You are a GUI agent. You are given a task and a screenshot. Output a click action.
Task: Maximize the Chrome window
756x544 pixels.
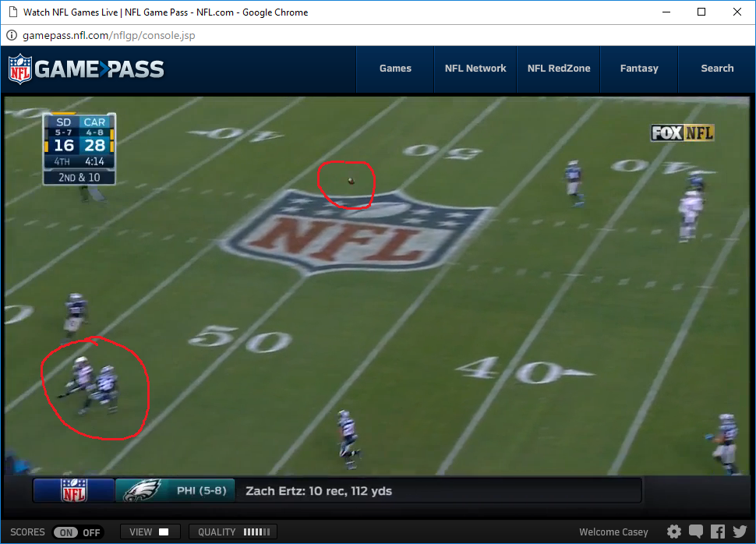click(x=701, y=12)
